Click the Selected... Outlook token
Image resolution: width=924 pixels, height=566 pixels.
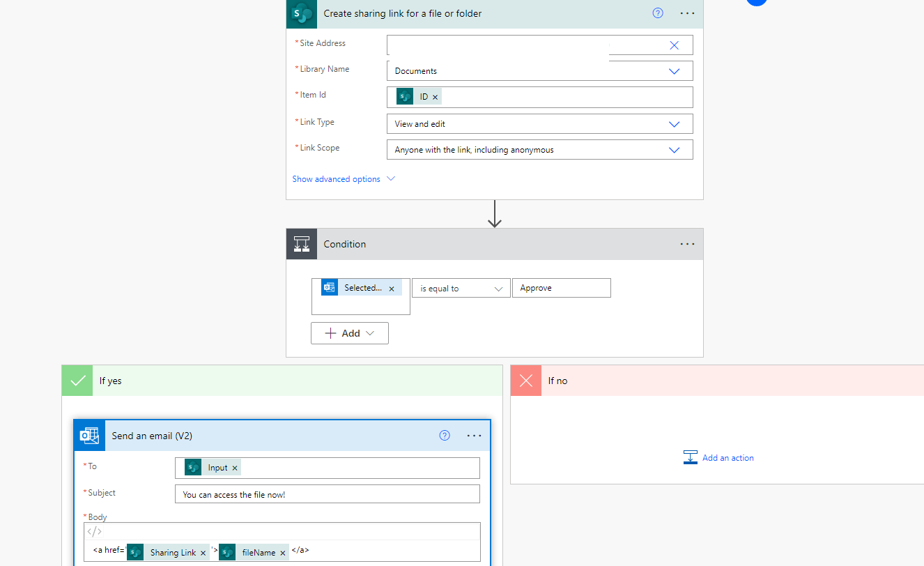point(361,288)
